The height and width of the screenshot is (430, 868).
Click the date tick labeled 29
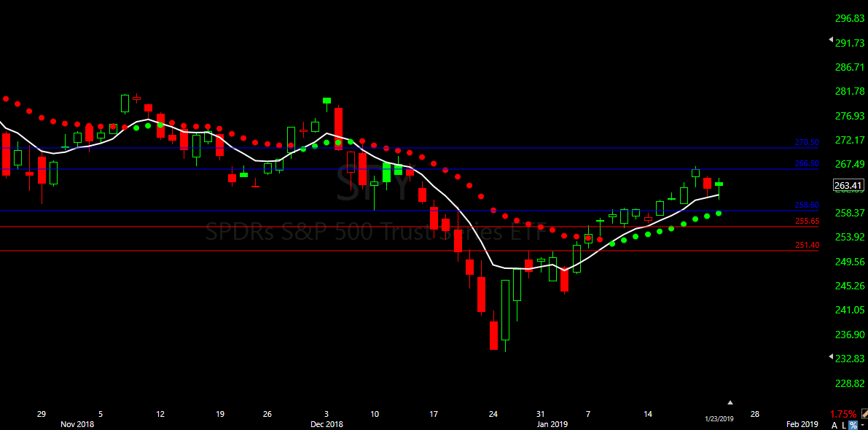[41, 414]
